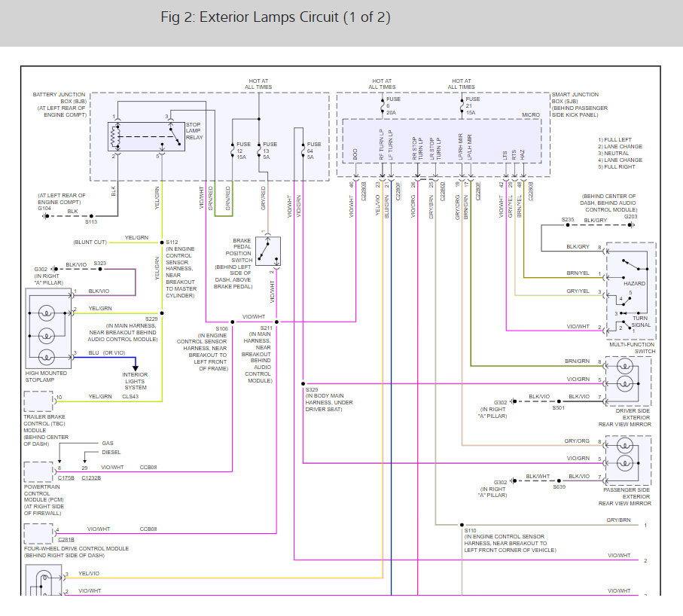Click the HAZARD label in the switch

(634, 284)
